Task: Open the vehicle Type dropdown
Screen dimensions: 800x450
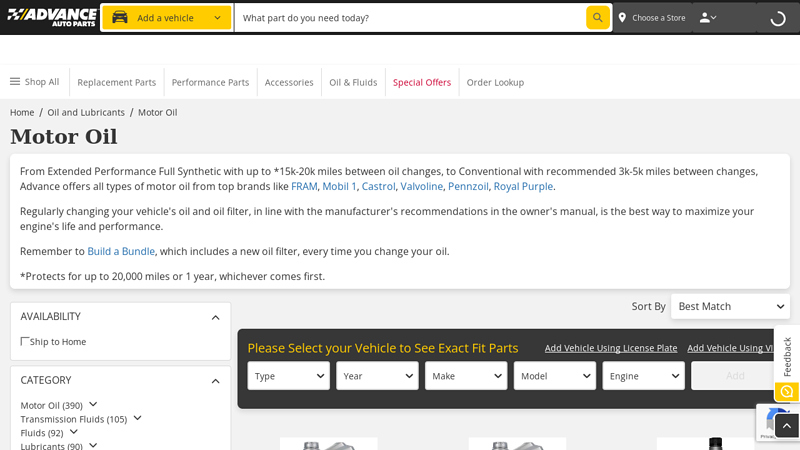Action: click(289, 376)
